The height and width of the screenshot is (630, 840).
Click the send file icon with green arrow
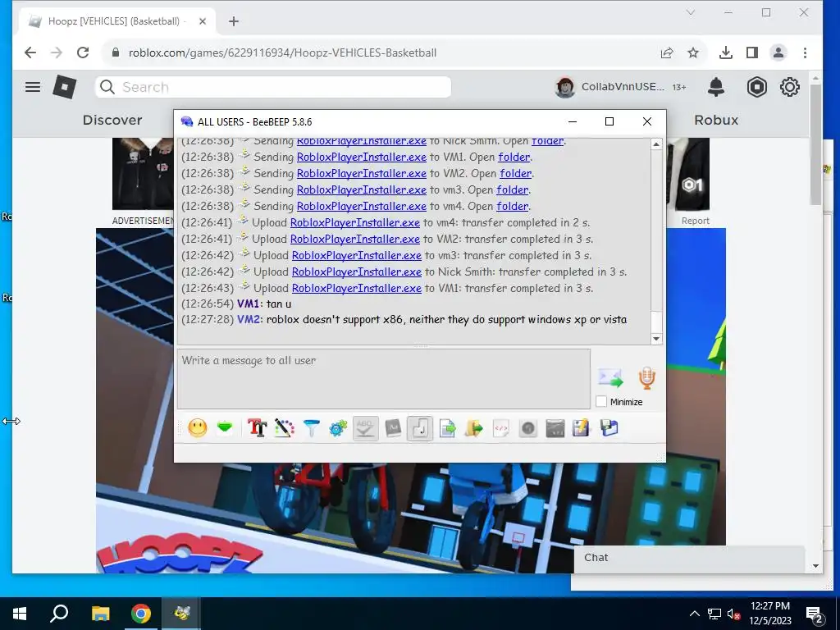point(447,428)
